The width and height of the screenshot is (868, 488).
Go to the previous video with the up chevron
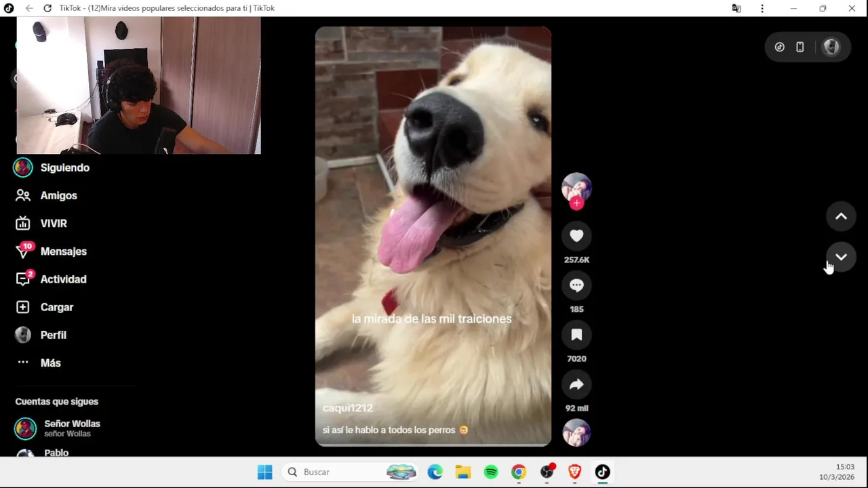pyautogui.click(x=841, y=217)
